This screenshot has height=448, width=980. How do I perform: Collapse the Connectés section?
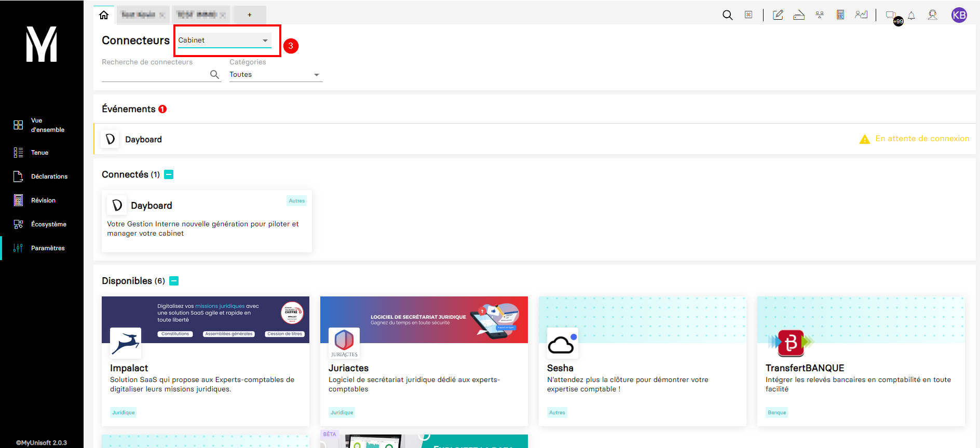(169, 174)
